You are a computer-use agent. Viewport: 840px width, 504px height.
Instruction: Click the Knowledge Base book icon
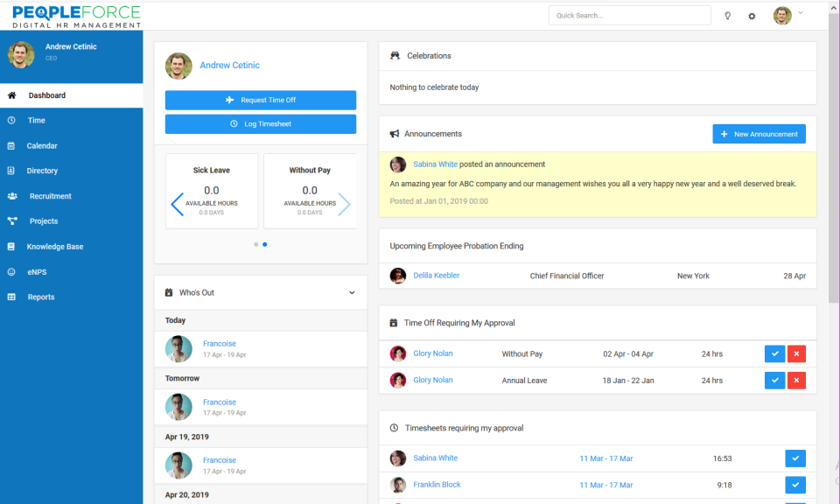click(11, 247)
